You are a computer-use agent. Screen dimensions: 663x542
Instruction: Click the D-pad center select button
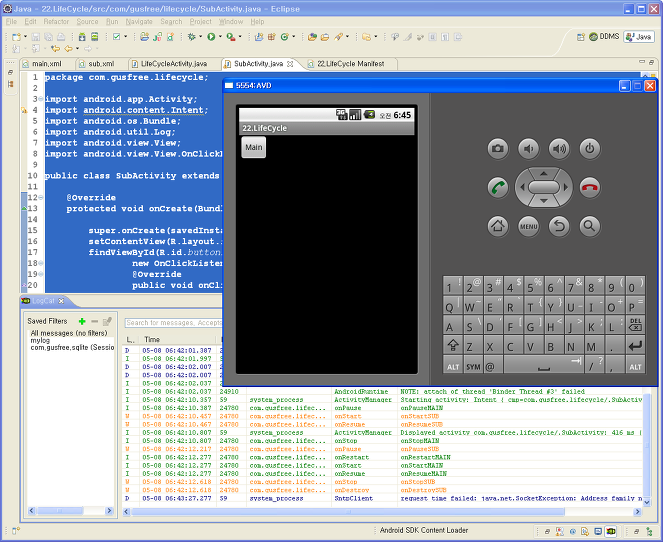click(544, 187)
